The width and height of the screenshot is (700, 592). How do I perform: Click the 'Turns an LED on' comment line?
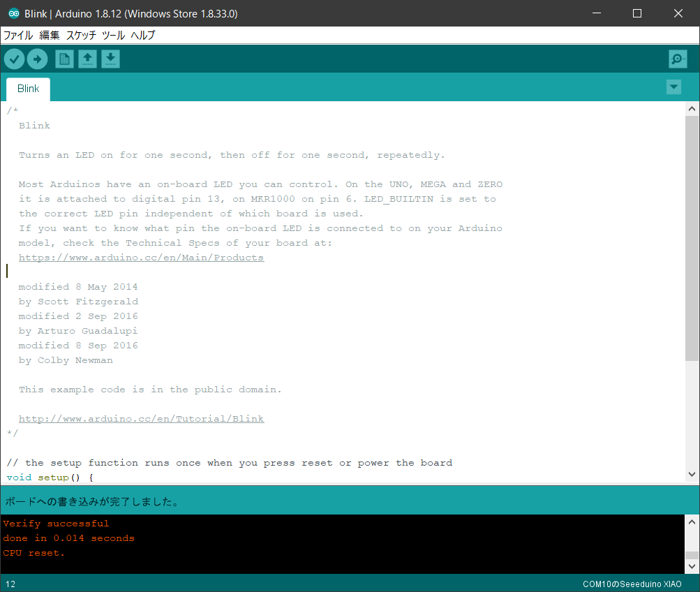pos(232,155)
